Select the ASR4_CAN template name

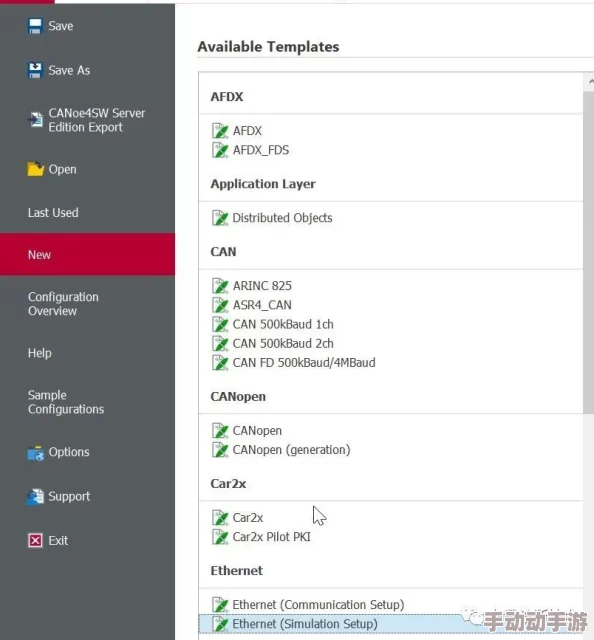262,305
